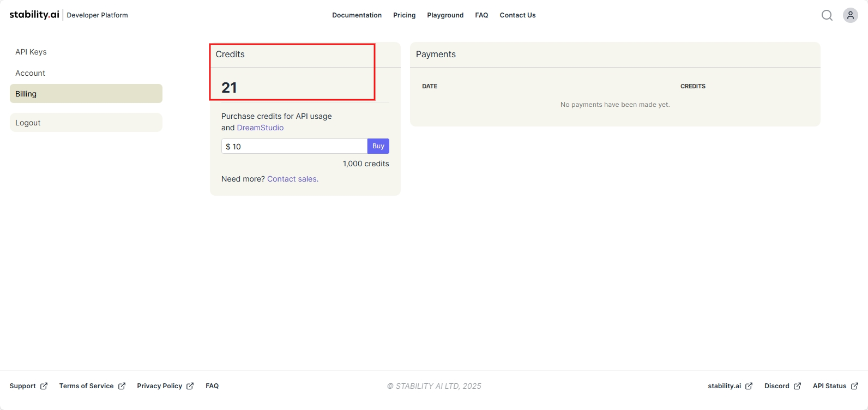
Task: Open the API Status footer link
Action: [835, 386]
